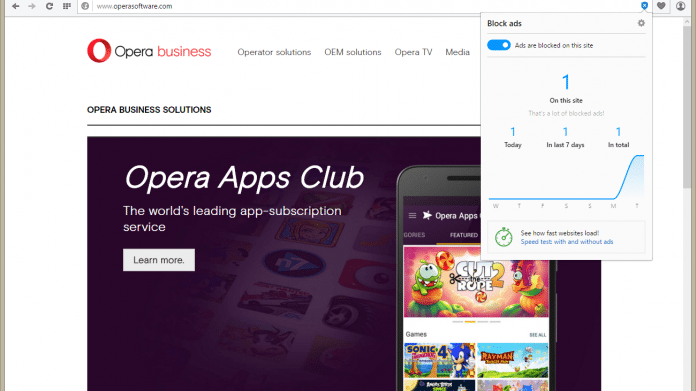Click the Cut the Rope 2 banner
This screenshot has width=696, height=391.
click(476, 282)
